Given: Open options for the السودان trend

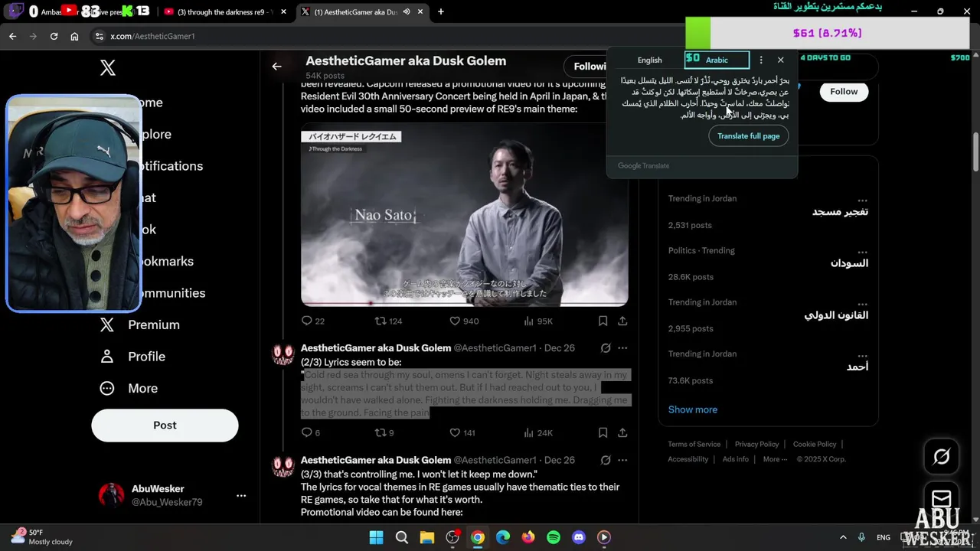Looking at the screenshot, I should click(x=863, y=252).
